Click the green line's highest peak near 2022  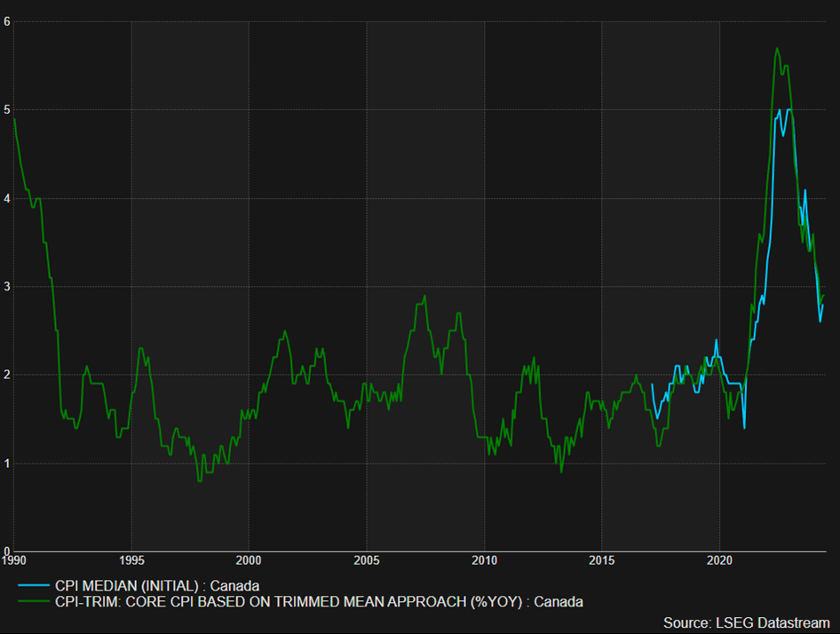click(777, 48)
